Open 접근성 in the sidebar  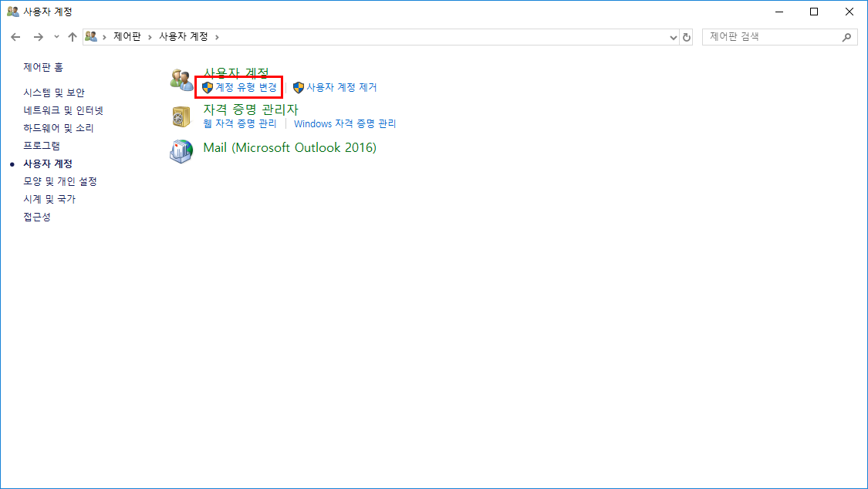36,217
